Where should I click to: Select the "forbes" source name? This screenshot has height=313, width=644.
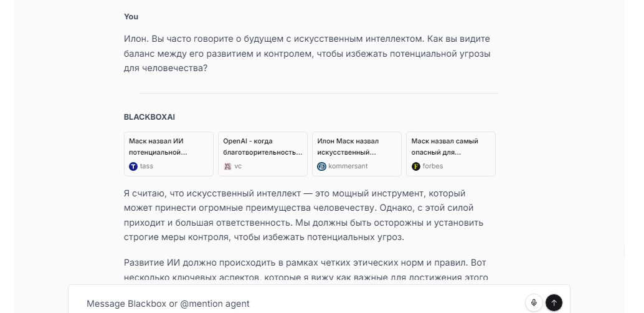433,166
